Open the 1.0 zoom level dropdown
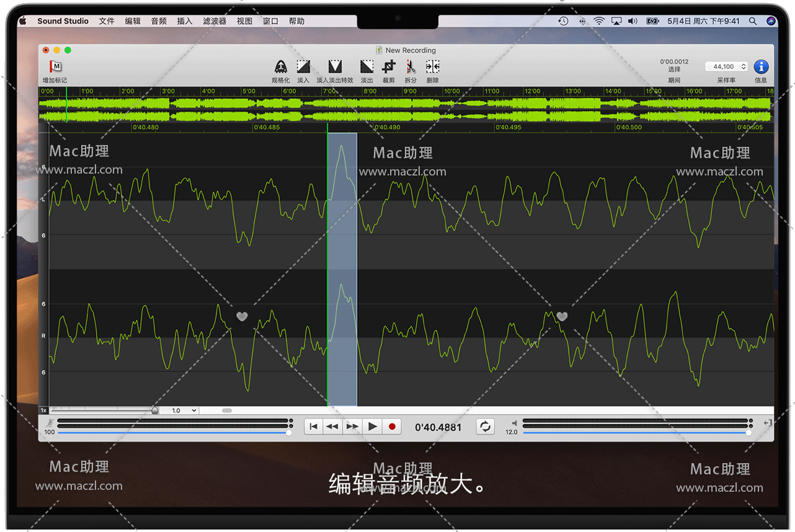This screenshot has height=532, width=795. tap(184, 410)
